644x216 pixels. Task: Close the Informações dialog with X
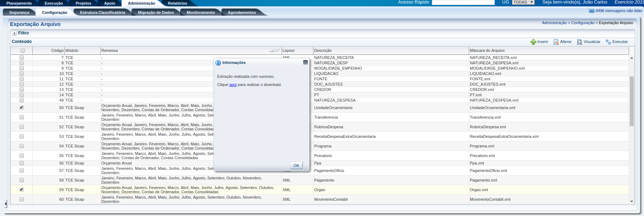point(305,63)
